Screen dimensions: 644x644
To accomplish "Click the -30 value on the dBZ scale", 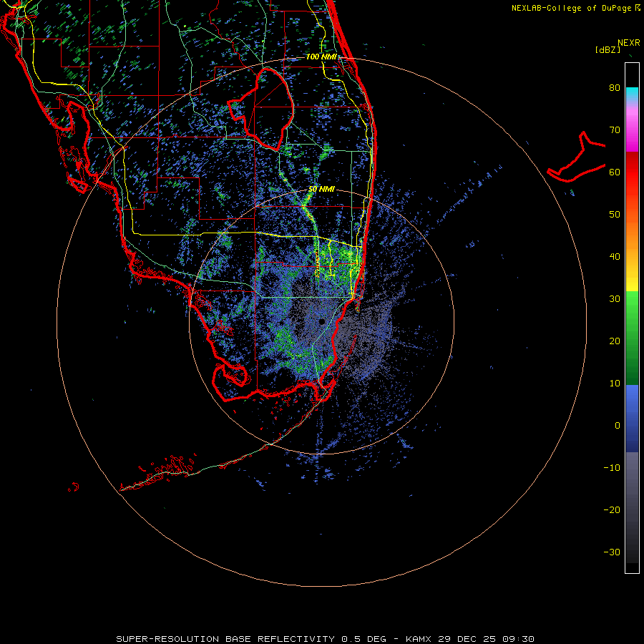I will [612, 552].
